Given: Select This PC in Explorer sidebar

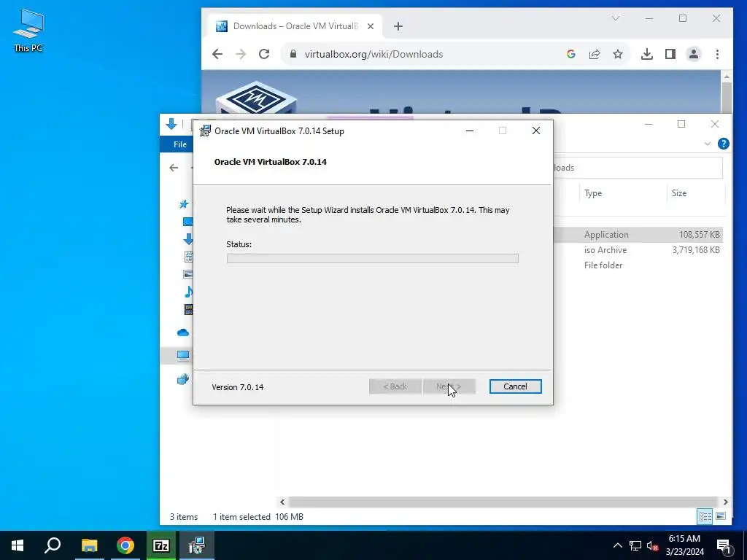Looking at the screenshot, I should 183,355.
